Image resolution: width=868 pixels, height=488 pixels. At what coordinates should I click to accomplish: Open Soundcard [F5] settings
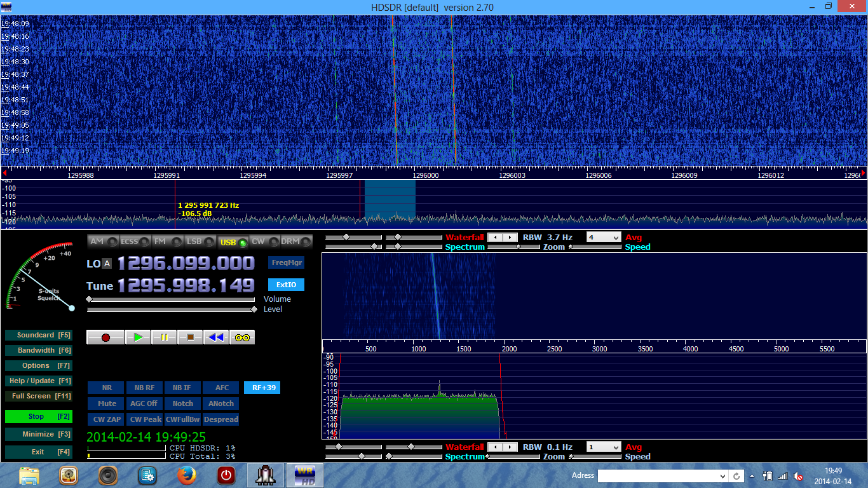tap(38, 335)
